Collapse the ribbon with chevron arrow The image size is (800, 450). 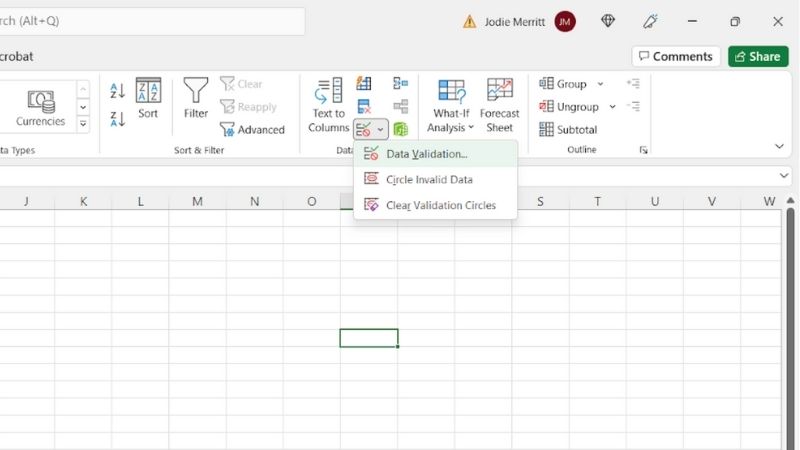779,147
